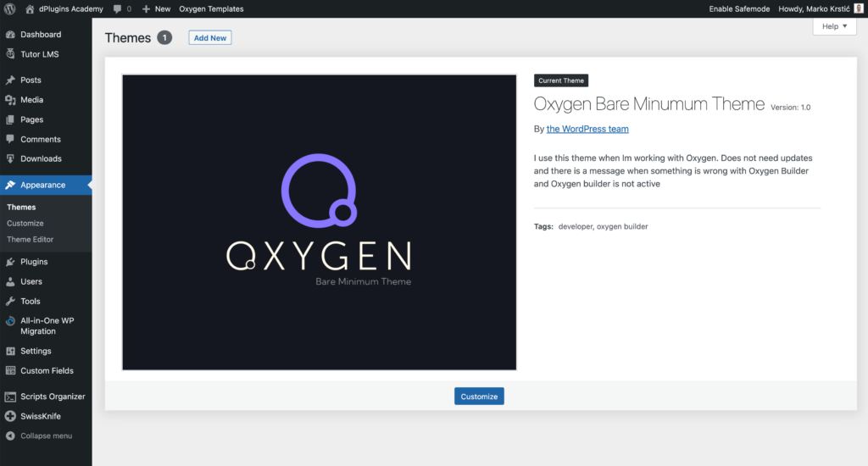Go to Tutor LMS menu
Viewport: 868px width, 466px height.
(46, 54)
